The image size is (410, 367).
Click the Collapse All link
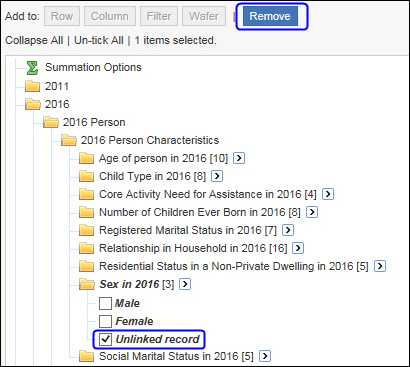pos(34,40)
